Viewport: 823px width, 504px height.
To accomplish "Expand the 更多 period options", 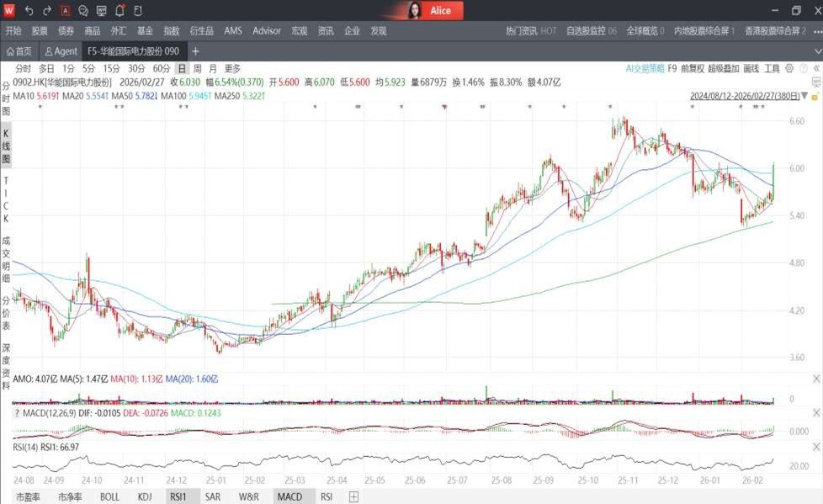I will (232, 68).
